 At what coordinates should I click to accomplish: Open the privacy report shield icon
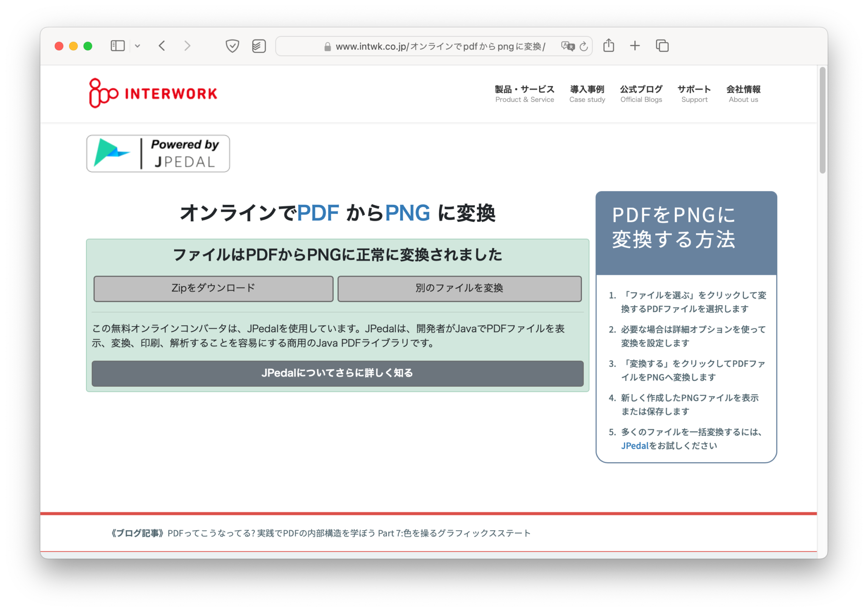pyautogui.click(x=232, y=46)
